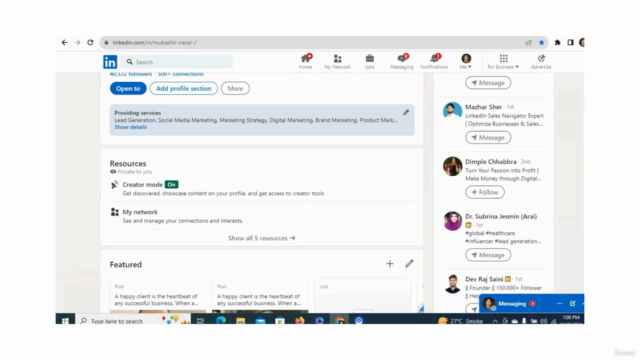Open Messaging overlay three-dot options
This screenshot has width=640, height=360.
560,304
